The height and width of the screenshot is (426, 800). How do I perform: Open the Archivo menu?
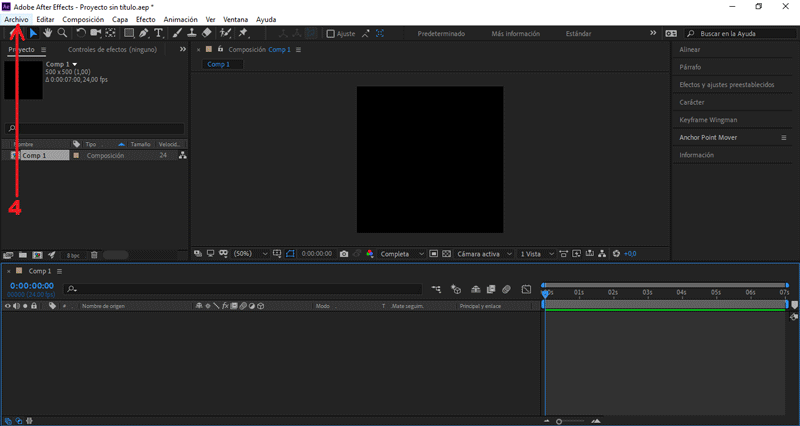click(16, 19)
